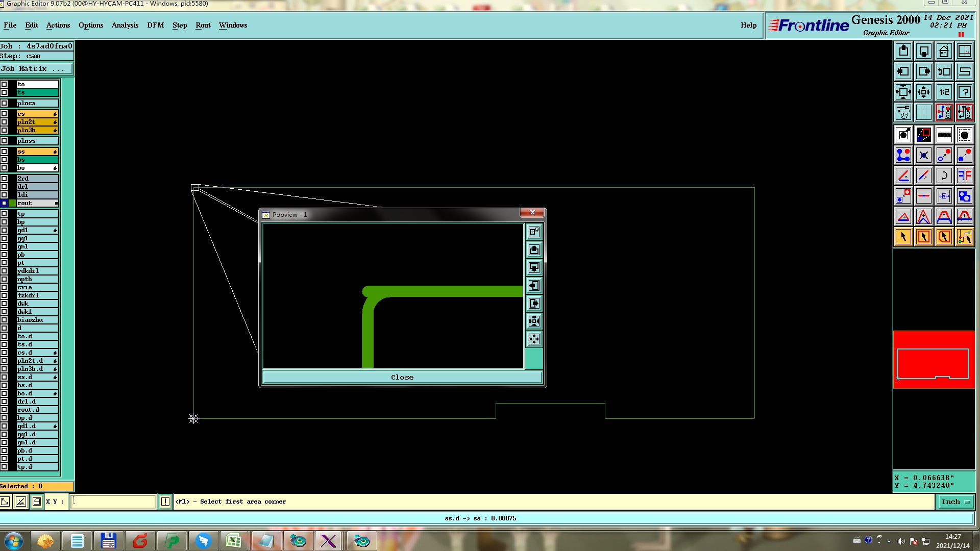This screenshot has height=551, width=980.
Task: Click the green color swatch of rout layer
Action: pos(12,203)
